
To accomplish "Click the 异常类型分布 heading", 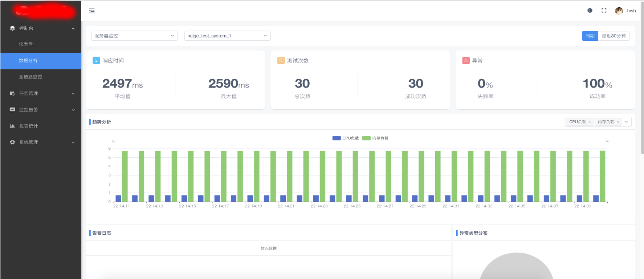I will (x=473, y=233).
